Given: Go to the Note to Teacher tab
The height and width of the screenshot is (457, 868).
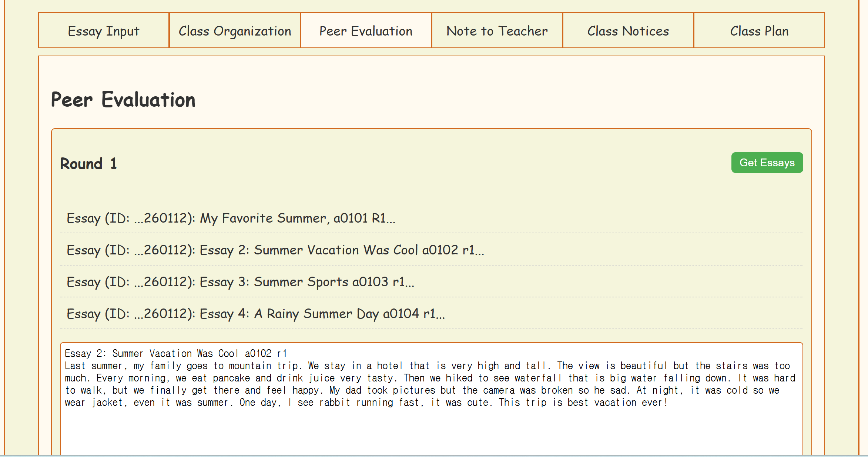Looking at the screenshot, I should [497, 31].
